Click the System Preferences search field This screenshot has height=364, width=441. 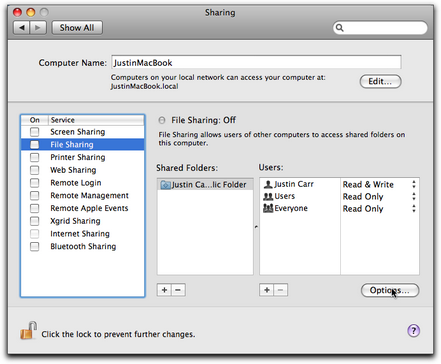[x=380, y=28]
